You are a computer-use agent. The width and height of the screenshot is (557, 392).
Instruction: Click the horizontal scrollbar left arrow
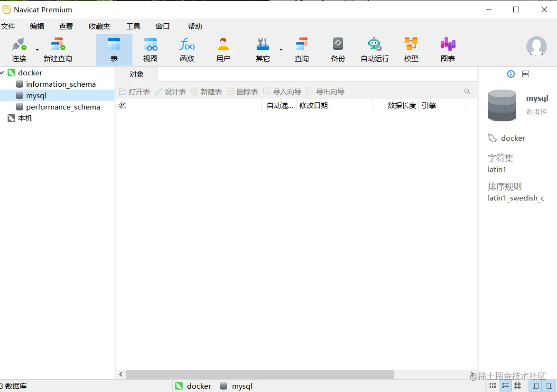coord(121,374)
